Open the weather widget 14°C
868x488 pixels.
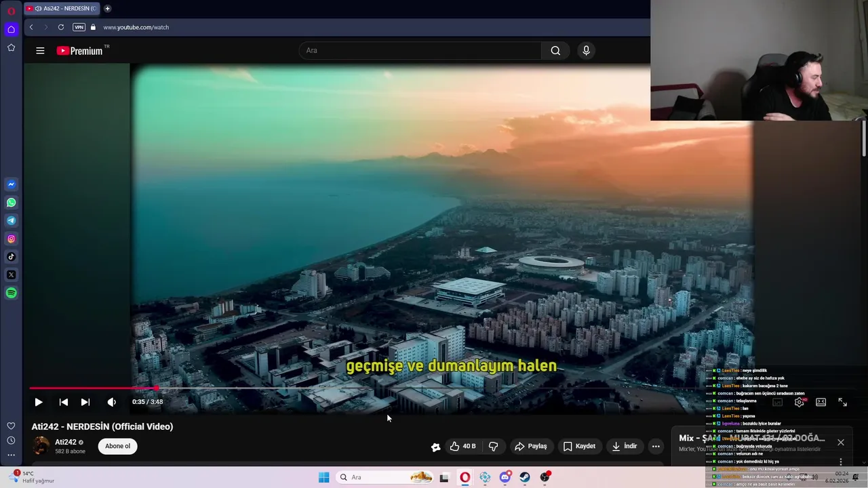(x=31, y=477)
